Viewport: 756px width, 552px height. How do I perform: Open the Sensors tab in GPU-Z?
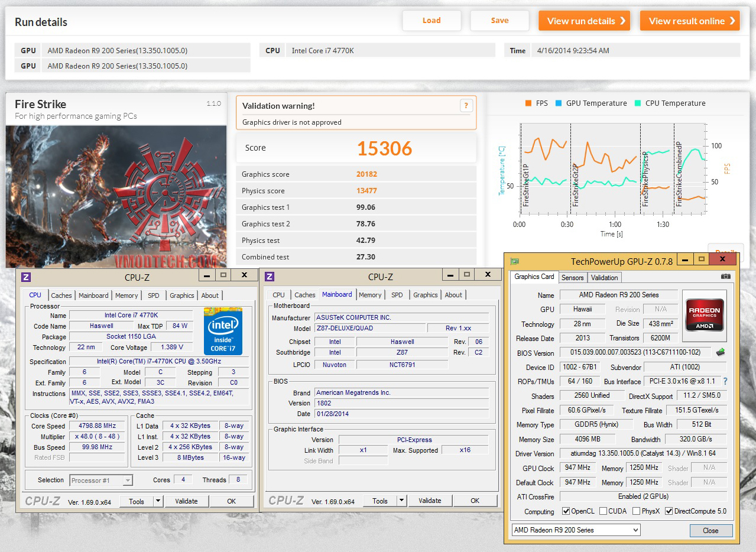point(572,277)
